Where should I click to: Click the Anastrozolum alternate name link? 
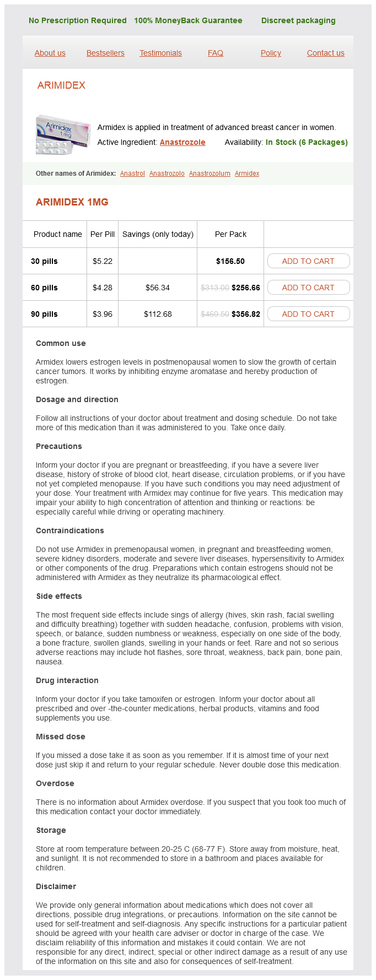210,174
